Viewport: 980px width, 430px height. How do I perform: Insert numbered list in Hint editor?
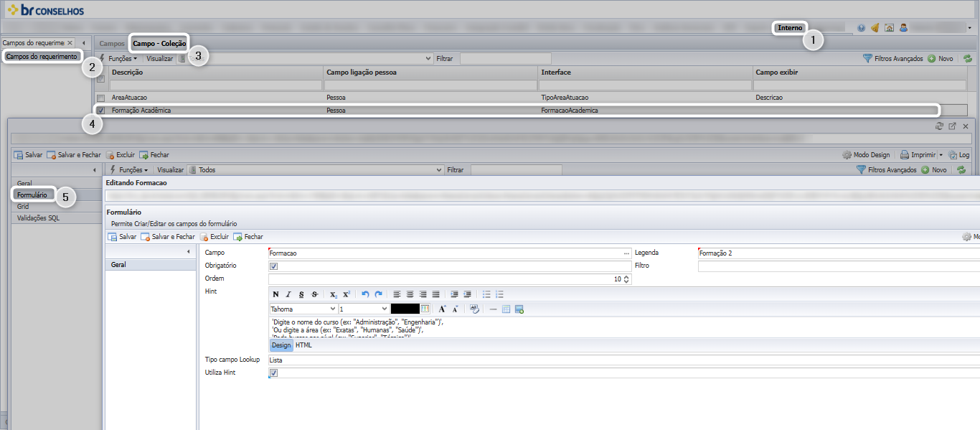point(499,294)
